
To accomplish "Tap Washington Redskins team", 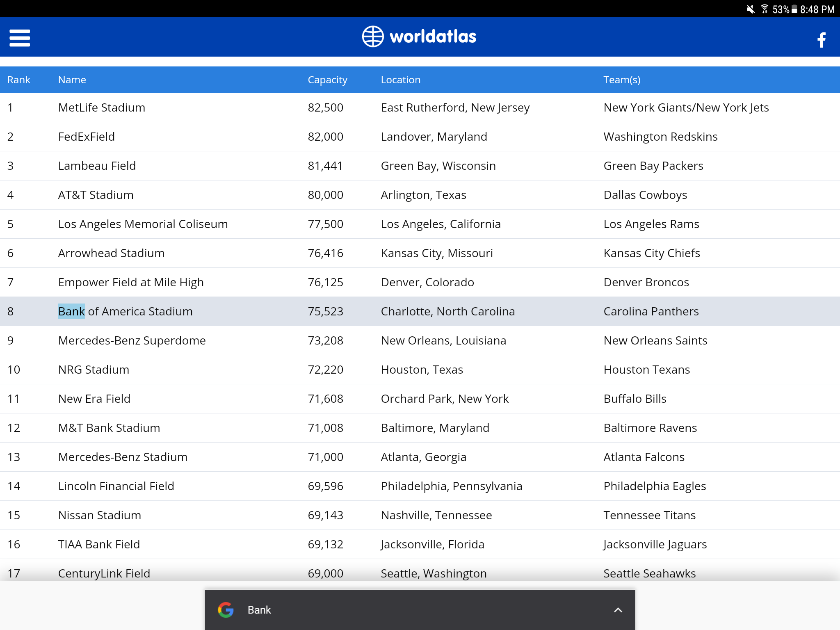I will [x=661, y=137].
